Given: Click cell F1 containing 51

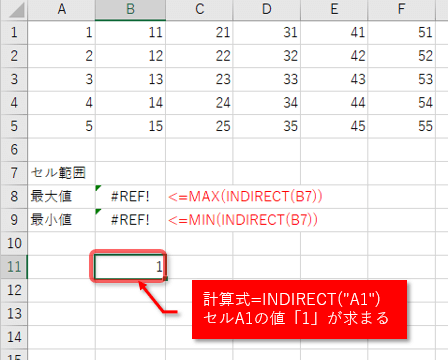Looking at the screenshot, I should tap(401, 32).
